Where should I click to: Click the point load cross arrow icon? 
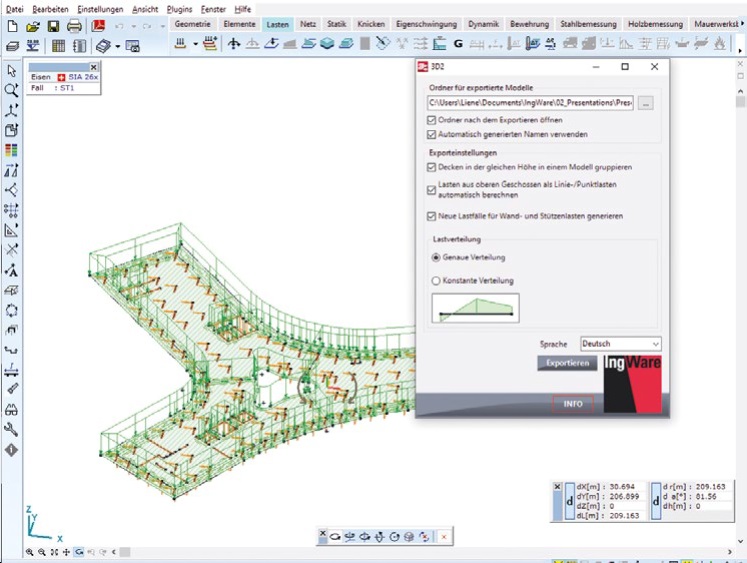tap(233, 44)
